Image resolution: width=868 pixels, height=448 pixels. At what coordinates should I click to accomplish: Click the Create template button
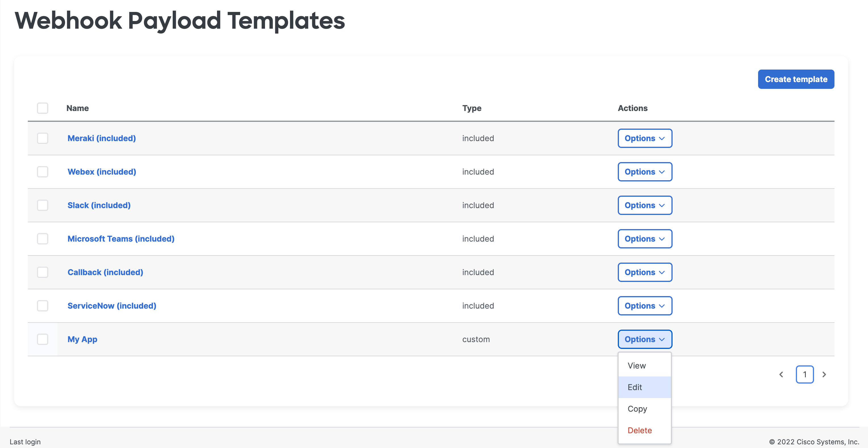pos(796,79)
